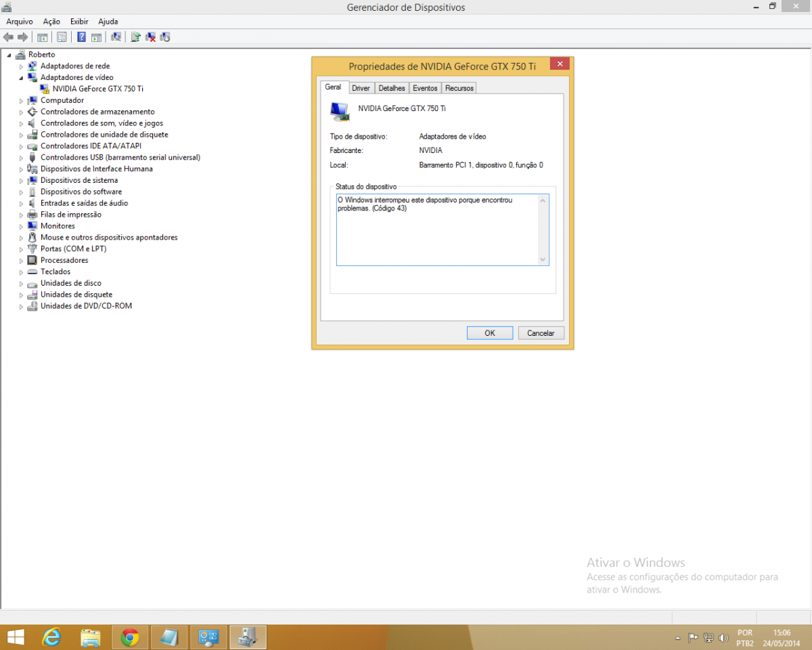Click the Action Center flag tray icon
This screenshot has width=812, height=650.
(x=693, y=638)
